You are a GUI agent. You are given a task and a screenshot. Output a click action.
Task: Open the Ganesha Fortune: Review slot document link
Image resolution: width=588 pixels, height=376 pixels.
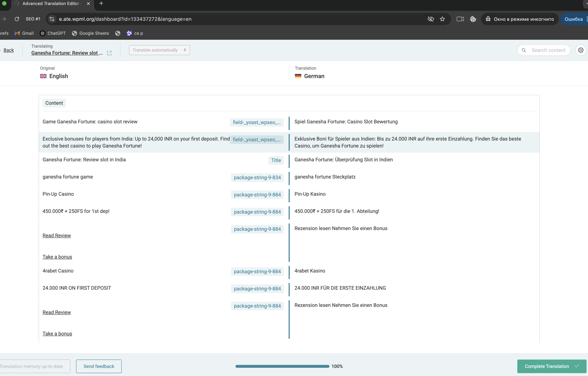(67, 53)
